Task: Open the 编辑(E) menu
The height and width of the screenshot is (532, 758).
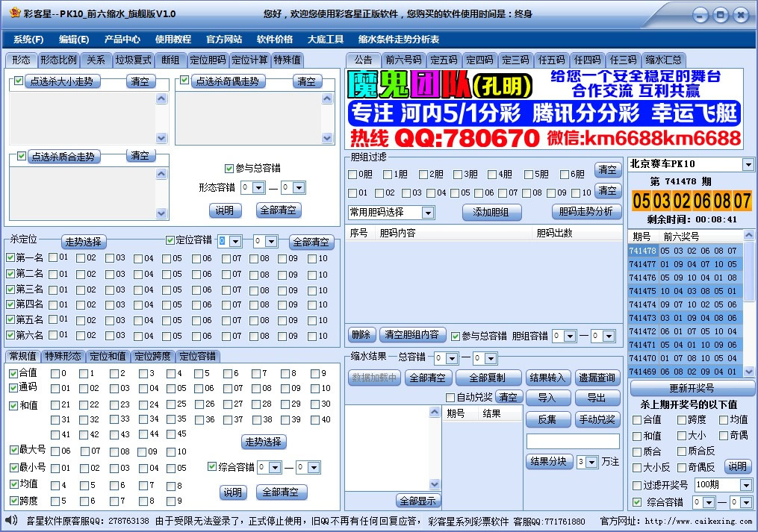Action: pyautogui.click(x=75, y=39)
